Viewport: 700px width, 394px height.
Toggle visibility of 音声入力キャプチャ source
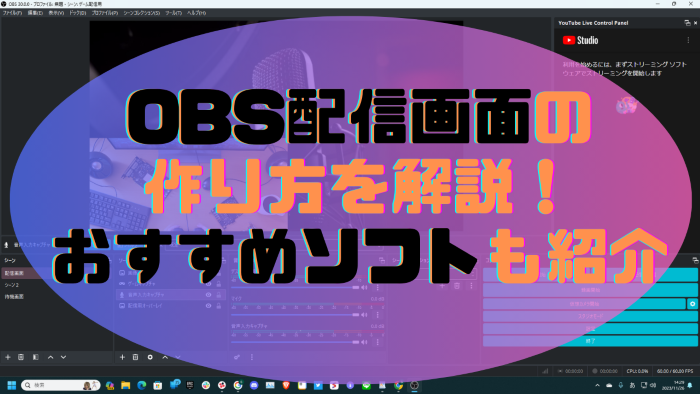[208, 295]
